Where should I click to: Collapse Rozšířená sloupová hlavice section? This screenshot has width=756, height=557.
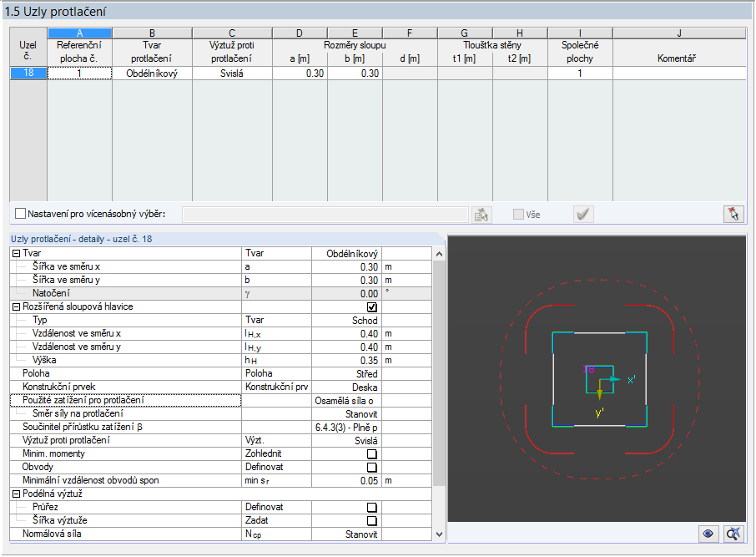tap(16, 307)
